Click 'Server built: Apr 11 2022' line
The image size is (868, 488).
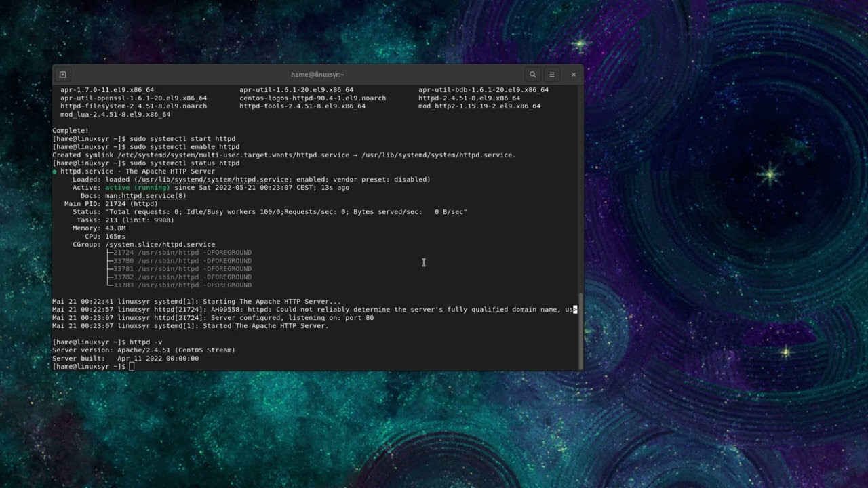(125, 359)
